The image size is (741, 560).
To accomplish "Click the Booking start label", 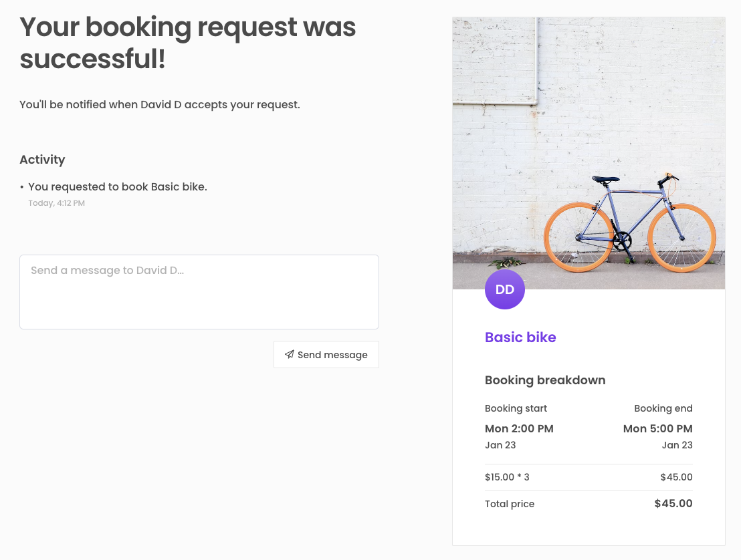I will 516,408.
